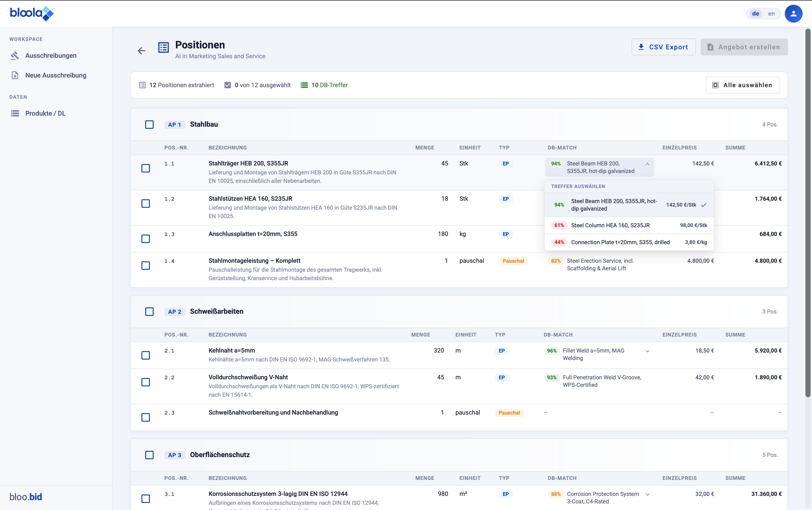Click the Positionen list icon beside title
The image size is (812, 510).
coord(164,47)
